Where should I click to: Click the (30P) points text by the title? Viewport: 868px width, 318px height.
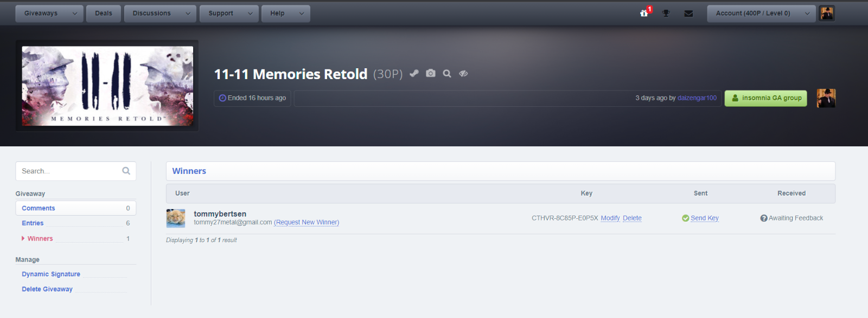[388, 74]
